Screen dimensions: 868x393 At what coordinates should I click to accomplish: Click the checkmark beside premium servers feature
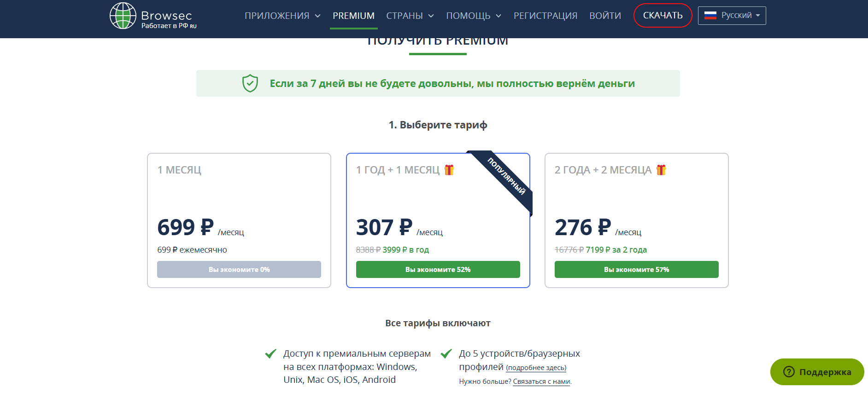click(270, 354)
